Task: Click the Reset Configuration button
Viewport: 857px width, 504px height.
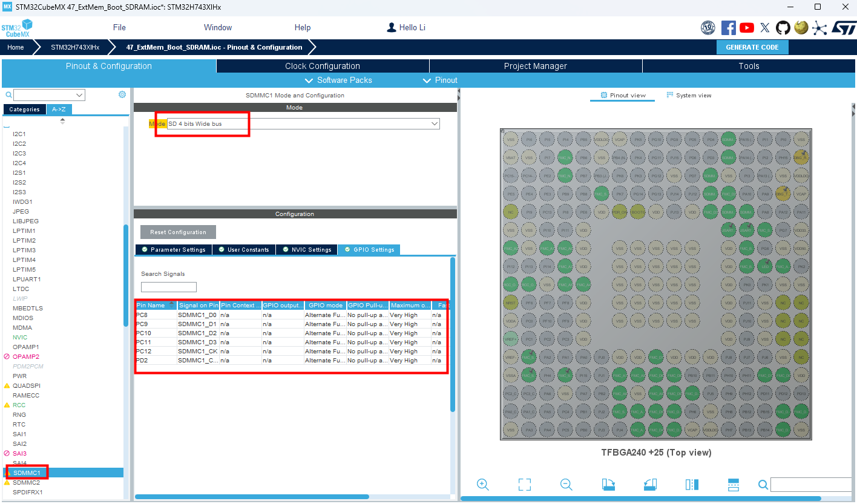Action: point(178,232)
